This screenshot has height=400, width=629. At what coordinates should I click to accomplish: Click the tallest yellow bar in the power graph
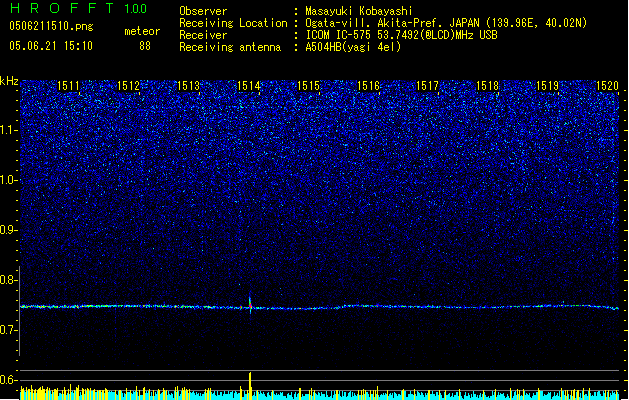coord(250,386)
